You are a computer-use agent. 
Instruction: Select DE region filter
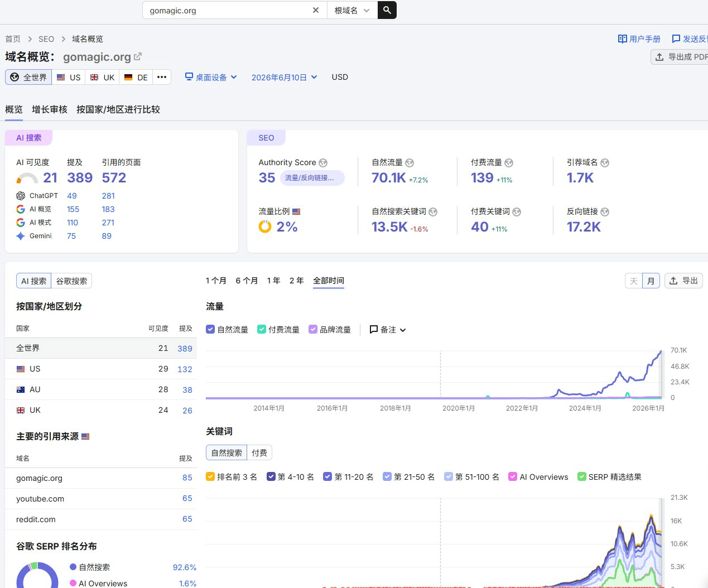136,77
